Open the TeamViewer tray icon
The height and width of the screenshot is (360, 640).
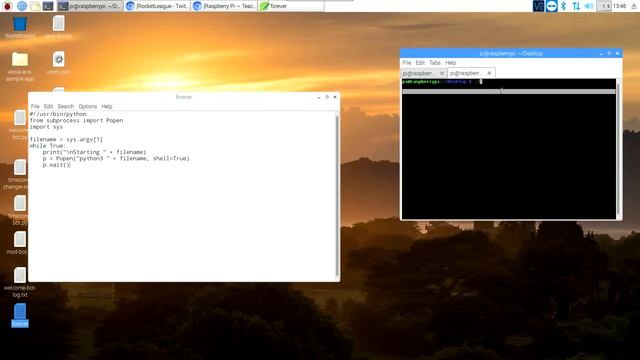click(551, 6)
